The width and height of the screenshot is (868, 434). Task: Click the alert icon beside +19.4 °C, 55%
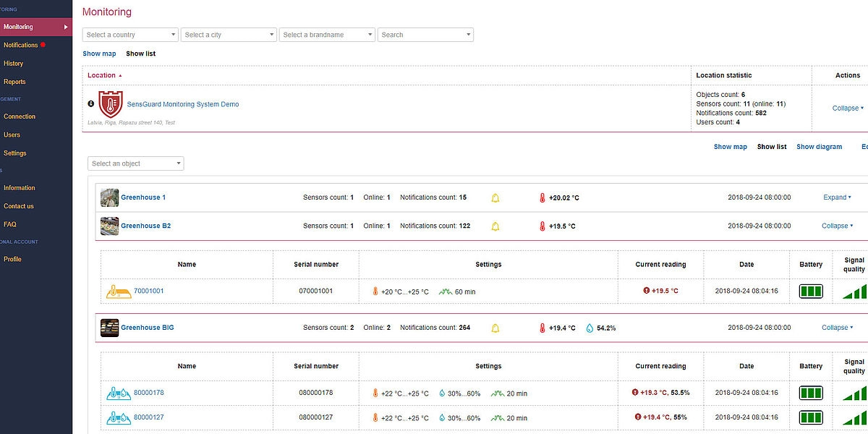[638, 417]
